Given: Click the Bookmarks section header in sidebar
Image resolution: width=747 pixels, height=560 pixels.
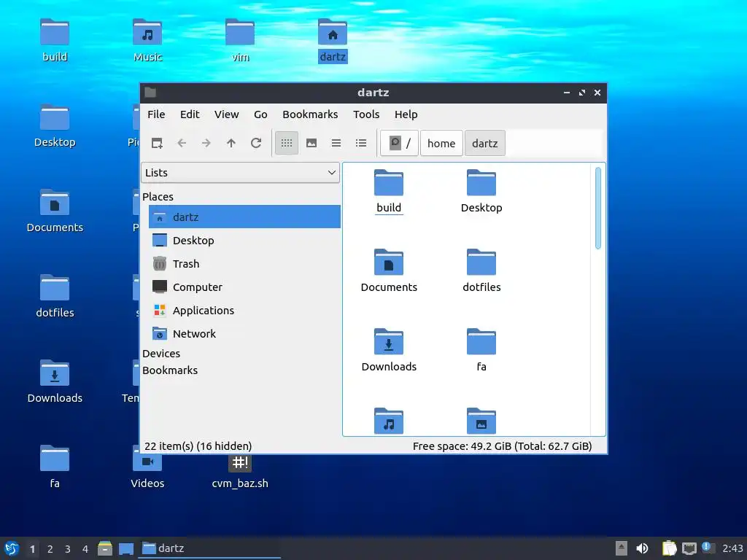Looking at the screenshot, I should coord(169,370).
